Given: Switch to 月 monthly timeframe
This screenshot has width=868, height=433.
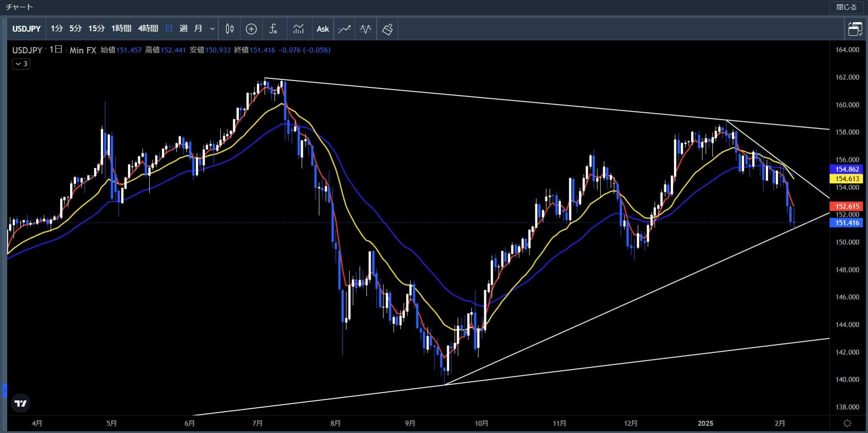Looking at the screenshot, I should pyautogui.click(x=198, y=29).
